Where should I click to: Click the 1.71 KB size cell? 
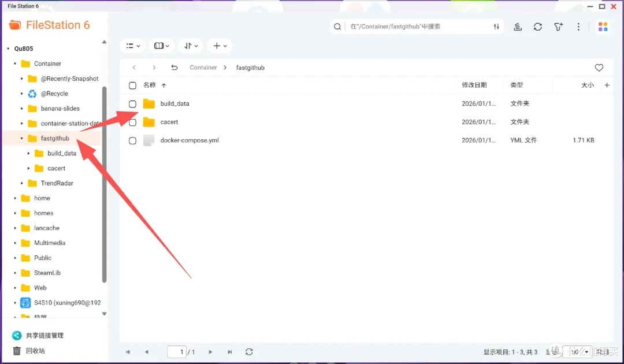click(x=583, y=140)
